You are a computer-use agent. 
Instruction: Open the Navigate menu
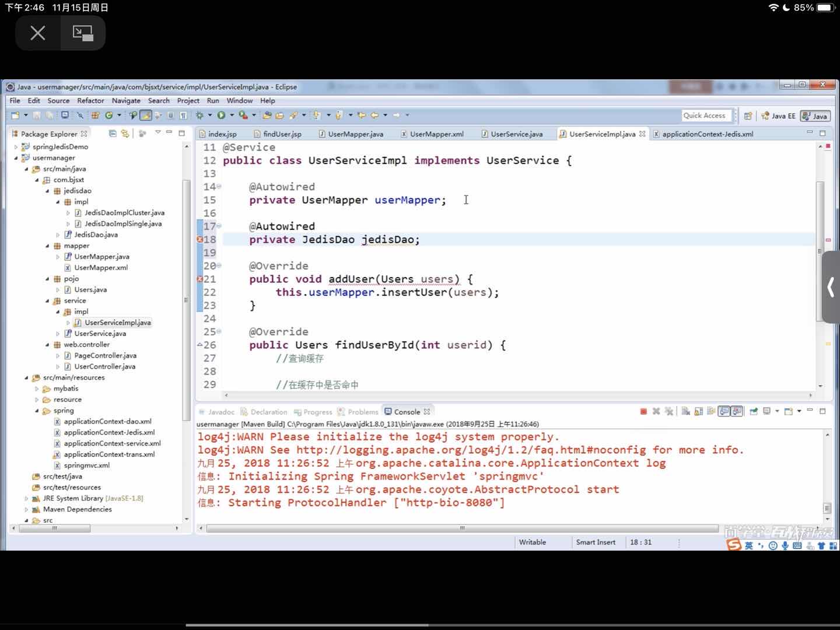click(x=126, y=100)
